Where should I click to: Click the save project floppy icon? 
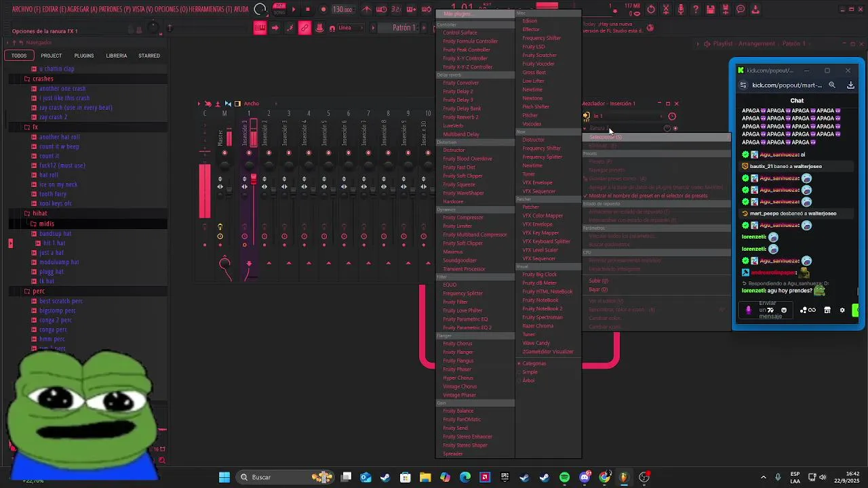point(711,9)
